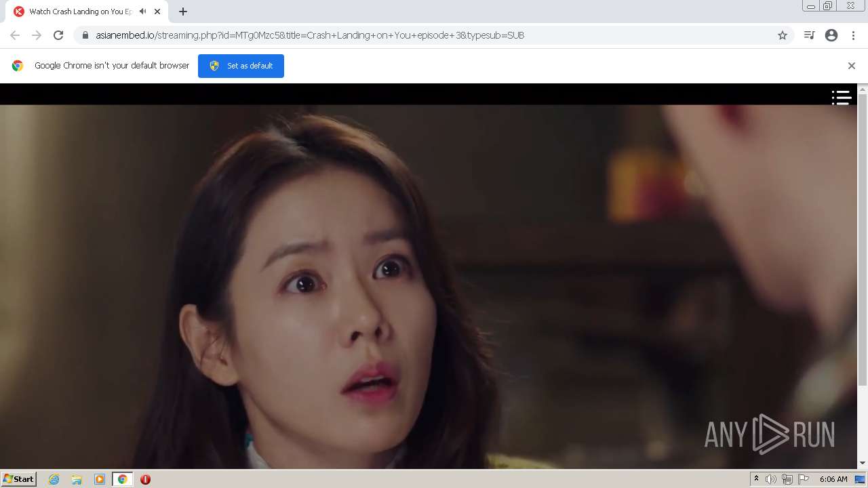Open the Chrome profile avatar menu
This screenshot has width=868, height=488.
(x=831, y=35)
